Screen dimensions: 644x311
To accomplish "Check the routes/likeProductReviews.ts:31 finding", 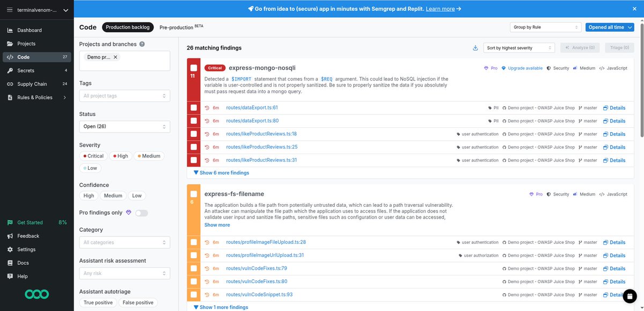I will pyautogui.click(x=194, y=160).
